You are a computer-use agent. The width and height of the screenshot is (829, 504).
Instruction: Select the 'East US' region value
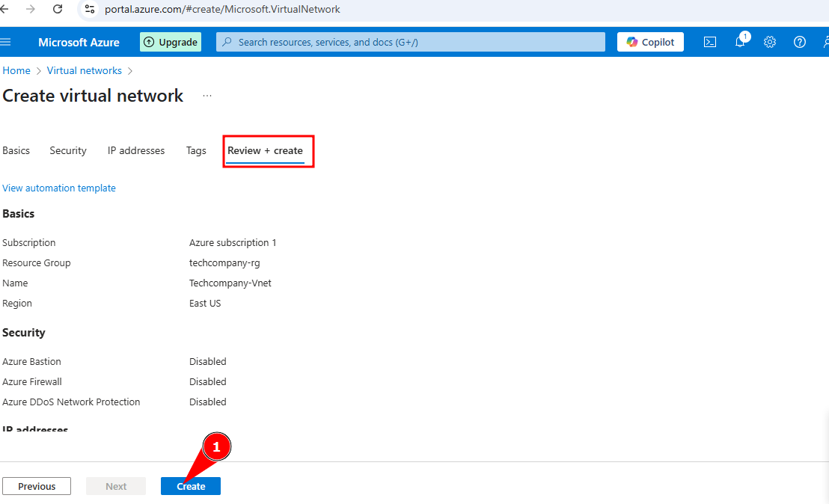tap(205, 304)
